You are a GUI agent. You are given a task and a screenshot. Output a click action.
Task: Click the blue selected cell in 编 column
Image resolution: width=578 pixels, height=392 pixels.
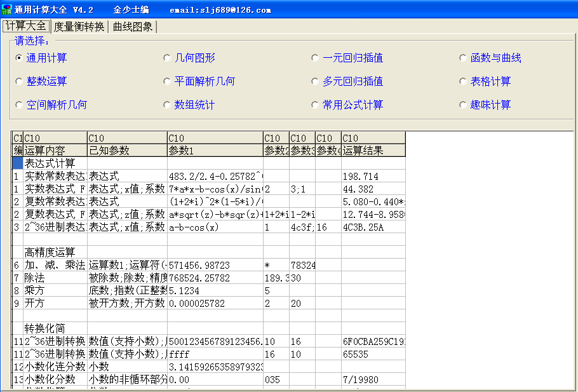coord(17,163)
